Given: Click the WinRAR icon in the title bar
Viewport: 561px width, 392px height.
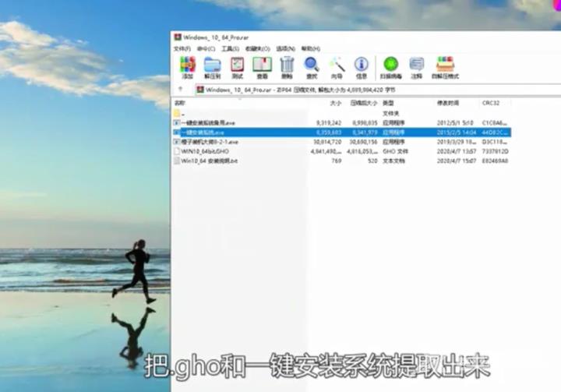Looking at the screenshot, I should coord(178,37).
